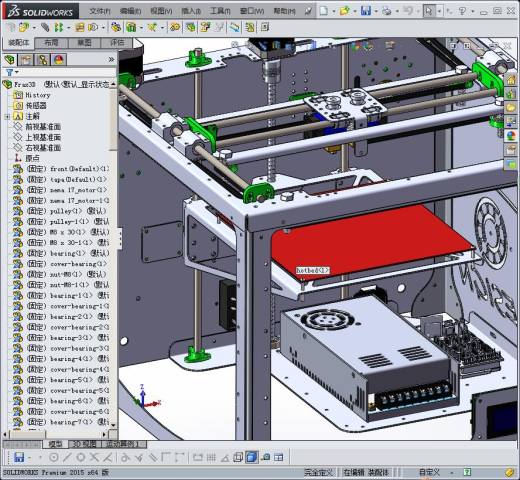Click the feature tree horizontal scrollbar right arrow
This screenshot has width=520, height=480.
(105, 434)
